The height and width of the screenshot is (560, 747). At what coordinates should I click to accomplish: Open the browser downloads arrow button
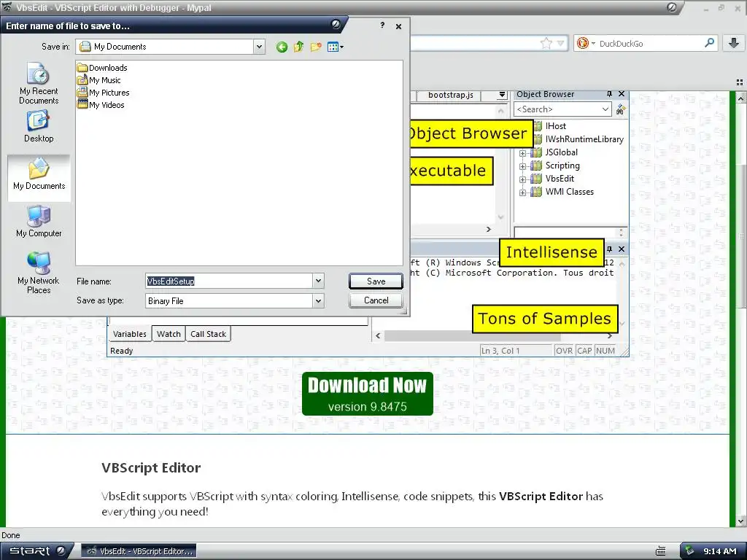coord(734,43)
